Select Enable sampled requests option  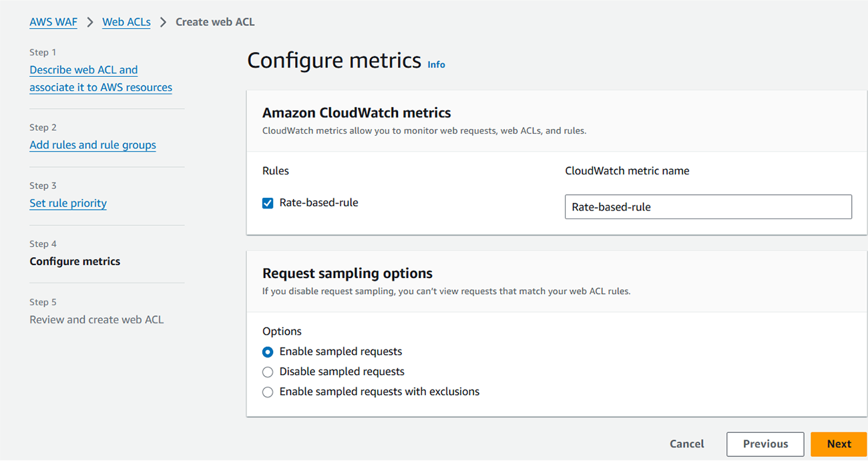[x=268, y=352]
